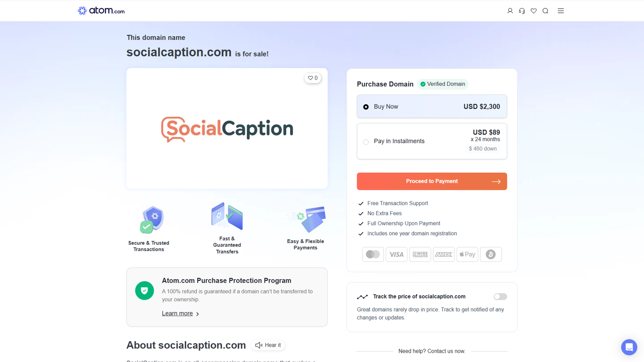Screen dimensions: 644x362
Task: Click the Bitcoin payment icon
Action: coord(491,254)
